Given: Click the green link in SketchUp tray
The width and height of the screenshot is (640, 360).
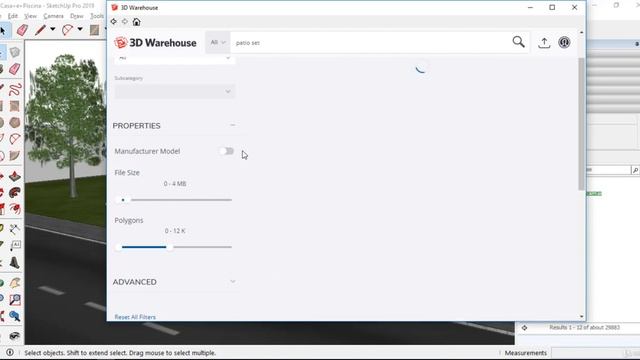Looking at the screenshot, I should point(594,193).
